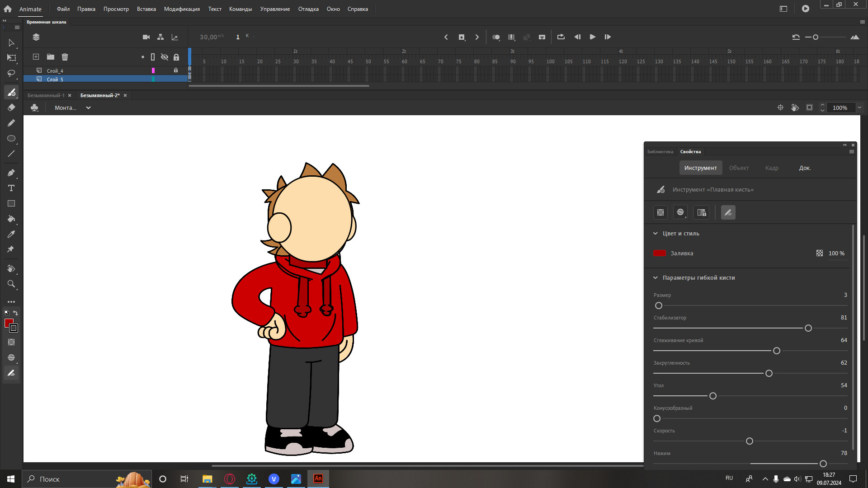
Task: Collapse the «Цвет и стиль» section
Action: (656, 233)
